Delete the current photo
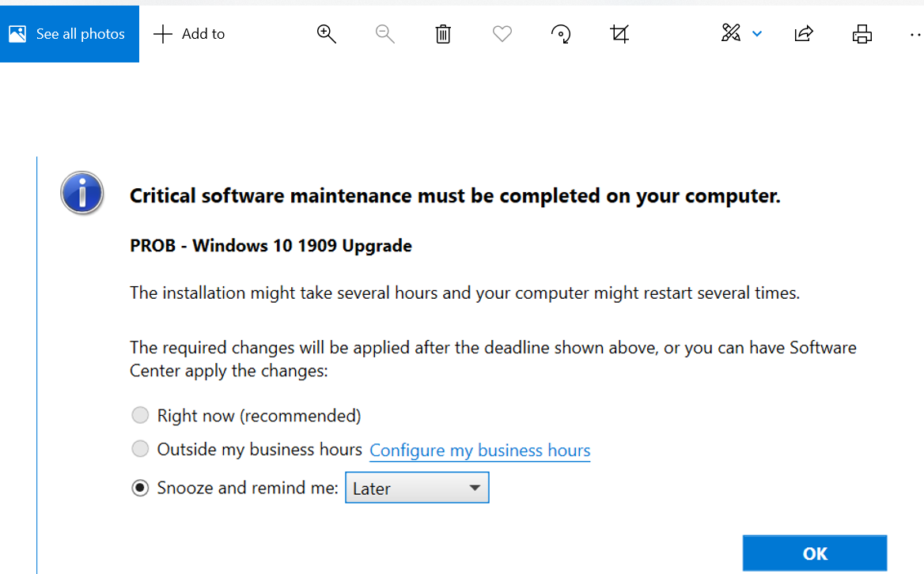Screen dimensions: 924x574 point(443,33)
